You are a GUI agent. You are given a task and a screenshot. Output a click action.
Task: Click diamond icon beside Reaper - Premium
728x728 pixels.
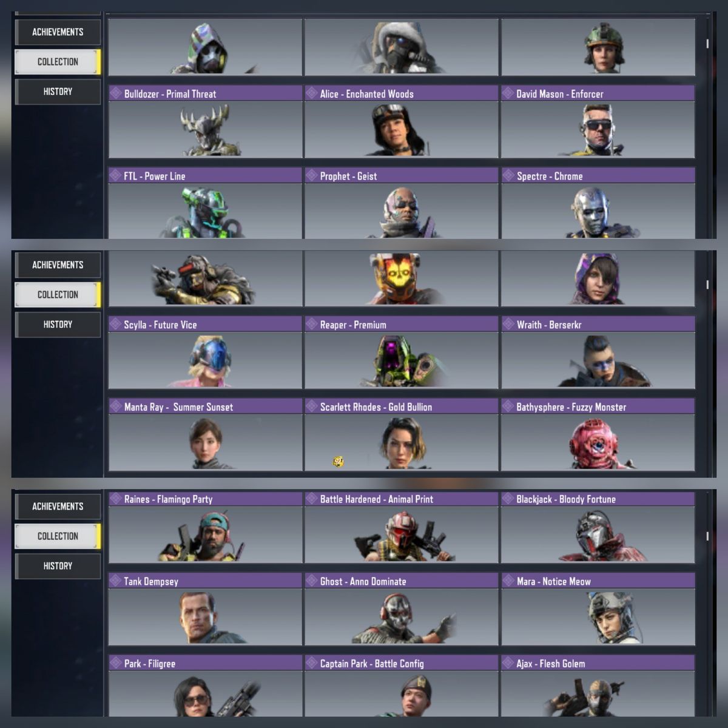(x=311, y=324)
